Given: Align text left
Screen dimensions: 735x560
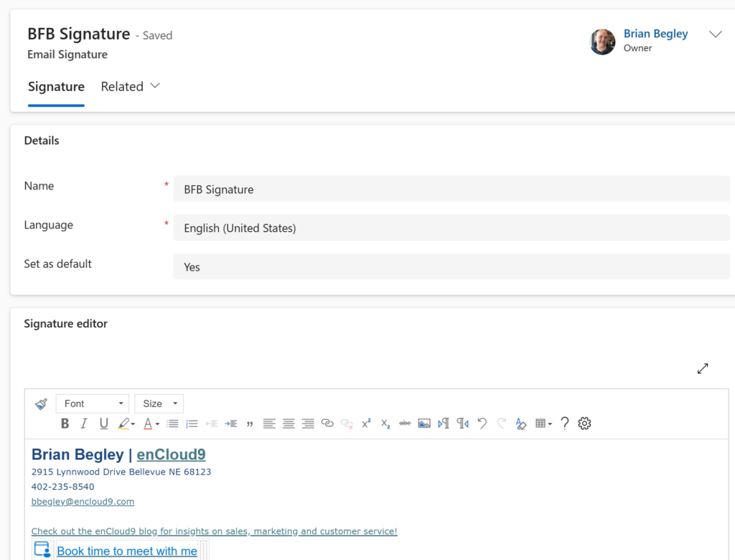Looking at the screenshot, I should tap(269, 424).
